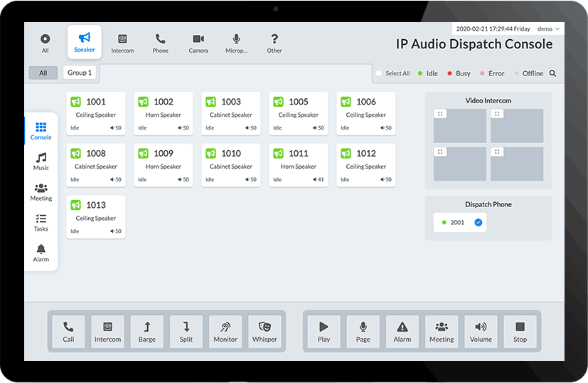
Task: Expand the top-right video intercom pane
Action: pyautogui.click(x=497, y=114)
